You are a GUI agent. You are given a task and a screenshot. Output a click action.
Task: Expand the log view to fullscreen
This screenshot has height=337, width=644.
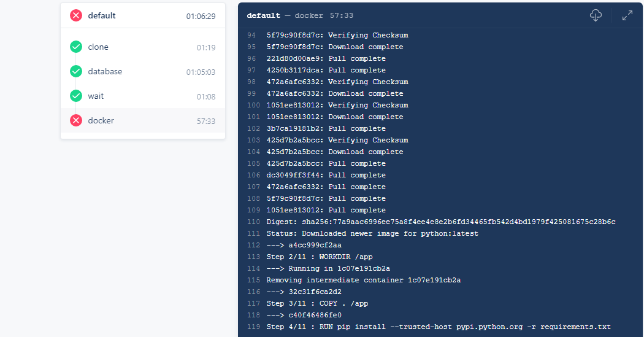click(627, 15)
